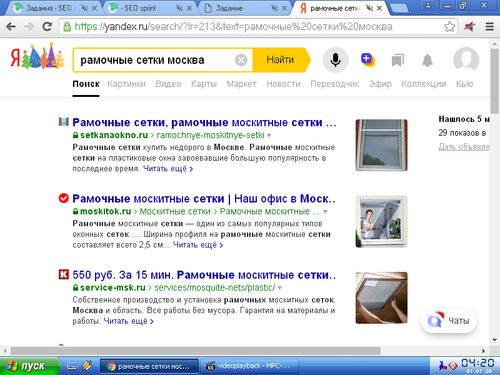500x375 pixels.
Task: Switch to Карты search tab
Action: [x=204, y=84]
